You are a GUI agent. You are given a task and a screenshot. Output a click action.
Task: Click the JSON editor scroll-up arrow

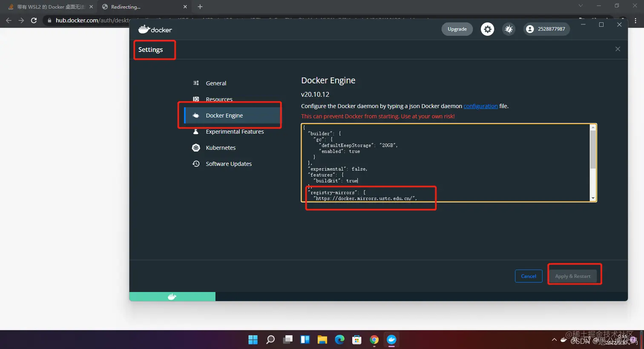(x=593, y=127)
